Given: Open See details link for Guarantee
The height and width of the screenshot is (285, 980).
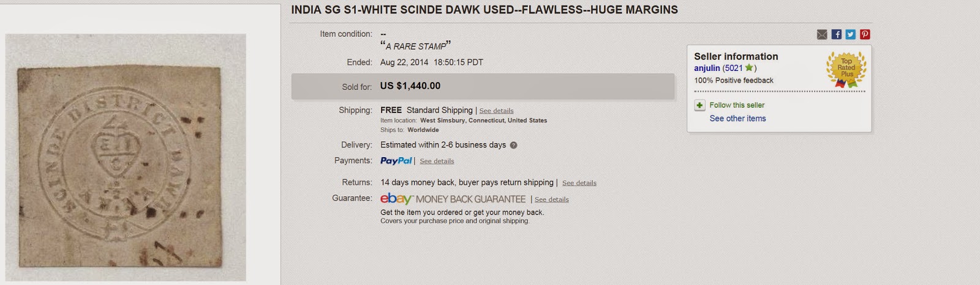Looking at the screenshot, I should point(551,199).
